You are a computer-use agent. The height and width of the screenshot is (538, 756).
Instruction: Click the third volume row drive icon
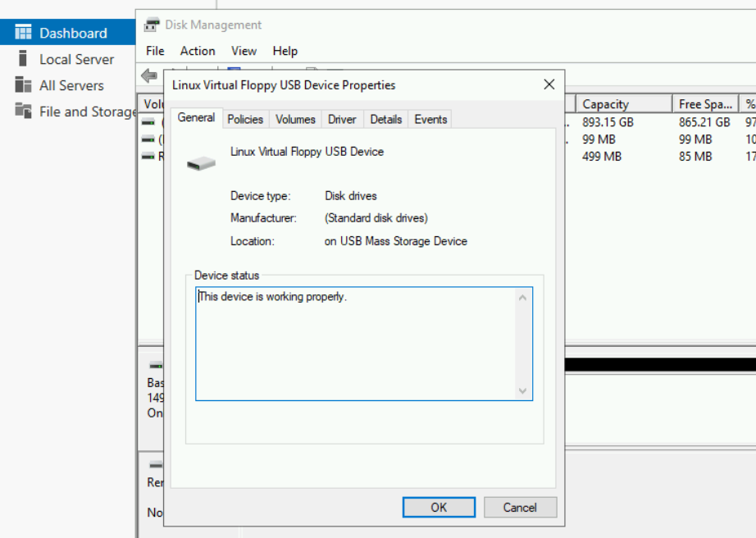coord(148,157)
